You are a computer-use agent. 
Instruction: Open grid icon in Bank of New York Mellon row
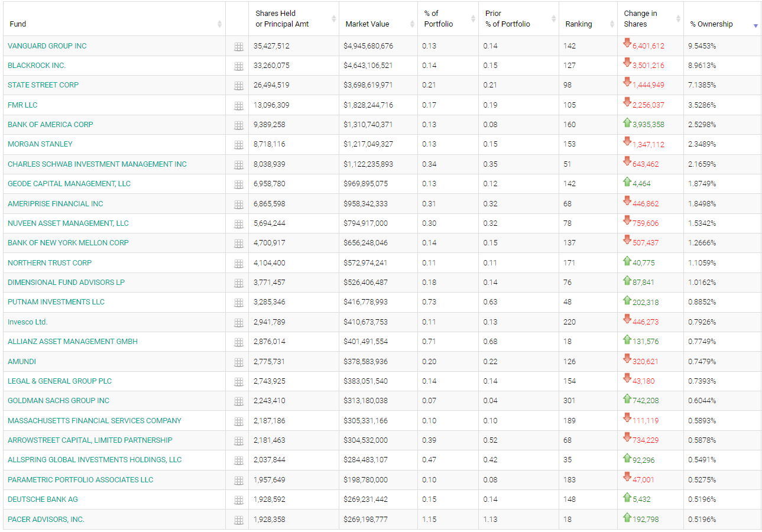point(239,244)
